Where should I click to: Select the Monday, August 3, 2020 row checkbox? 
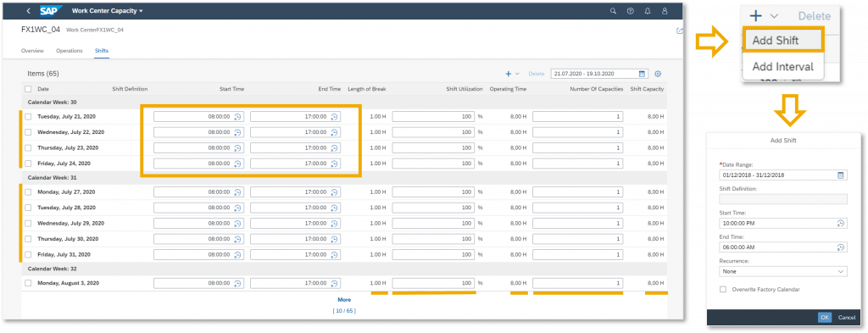point(28,283)
